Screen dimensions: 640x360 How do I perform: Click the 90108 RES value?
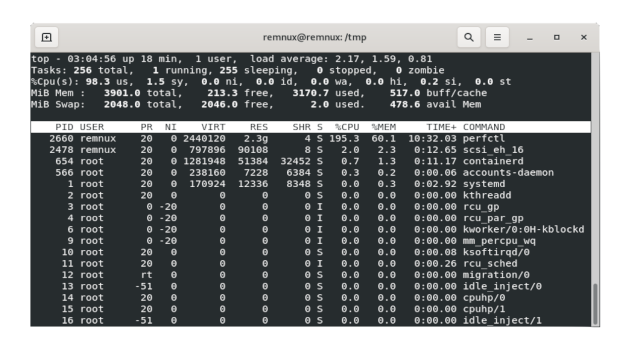click(253, 150)
